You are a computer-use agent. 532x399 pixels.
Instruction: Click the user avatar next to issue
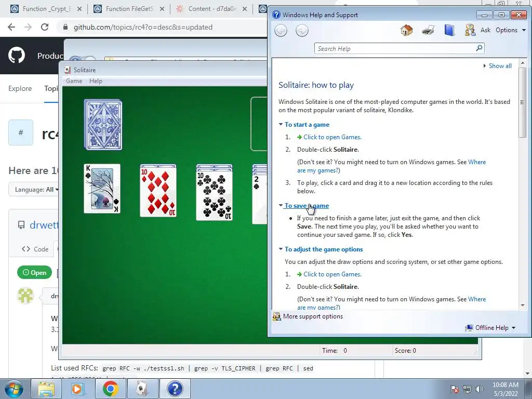tap(25, 296)
